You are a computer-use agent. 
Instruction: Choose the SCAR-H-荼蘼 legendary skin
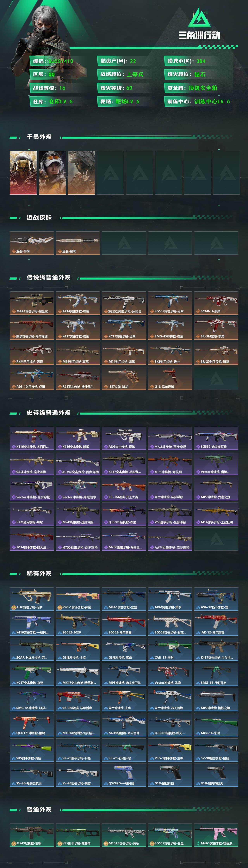pyautogui.click(x=216, y=303)
